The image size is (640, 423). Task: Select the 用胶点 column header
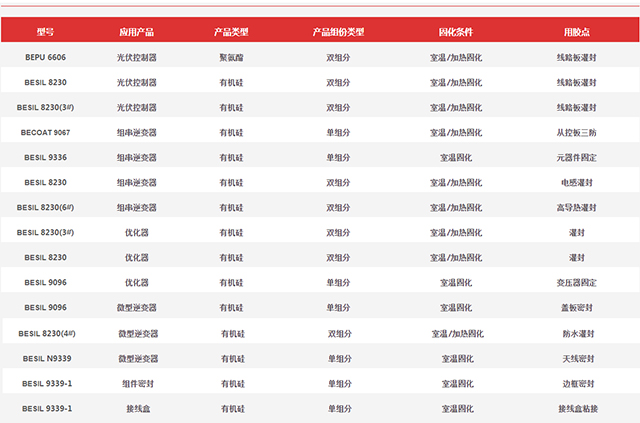576,32
